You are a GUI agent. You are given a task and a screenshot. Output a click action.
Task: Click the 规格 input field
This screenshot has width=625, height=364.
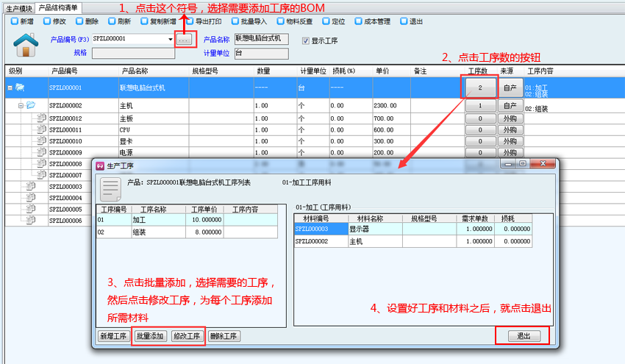click(x=133, y=53)
